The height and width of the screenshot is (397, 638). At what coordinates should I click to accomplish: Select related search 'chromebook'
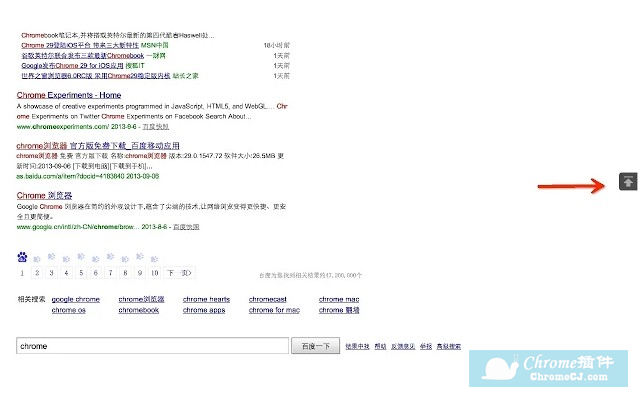139,310
